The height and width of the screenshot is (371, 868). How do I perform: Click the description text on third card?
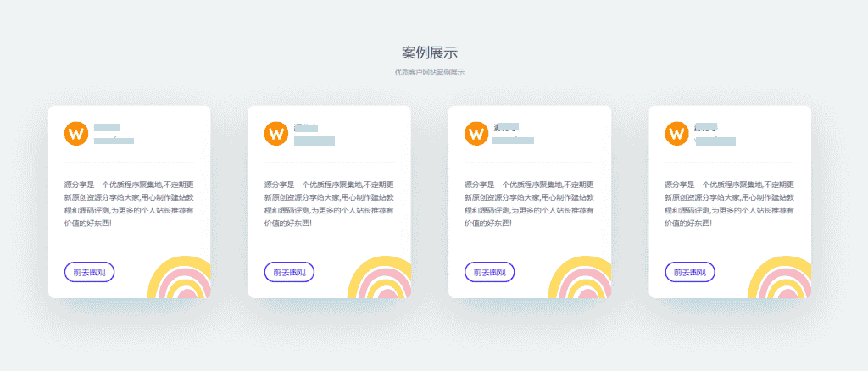coord(529,204)
